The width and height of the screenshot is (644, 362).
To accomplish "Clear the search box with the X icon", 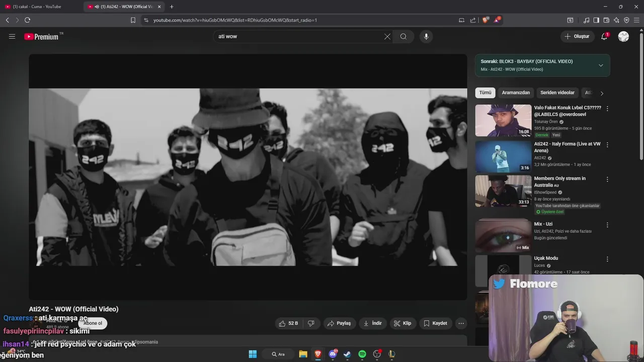I will (x=387, y=36).
